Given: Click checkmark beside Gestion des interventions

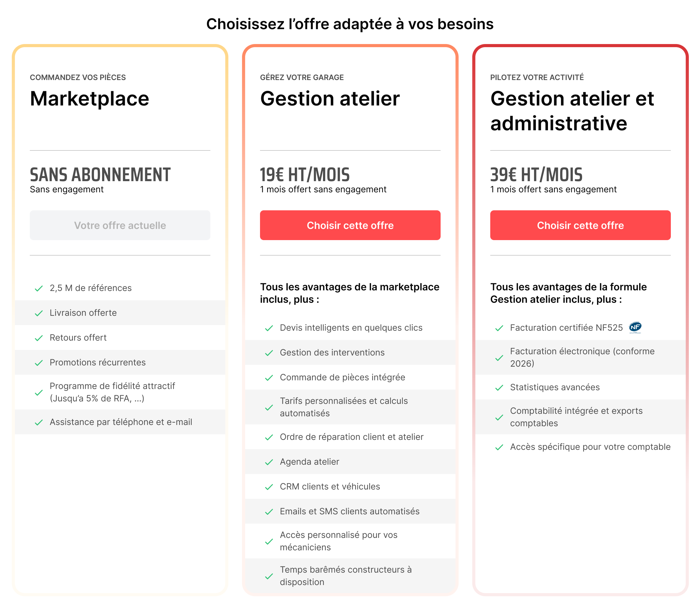Looking at the screenshot, I should pos(269,353).
